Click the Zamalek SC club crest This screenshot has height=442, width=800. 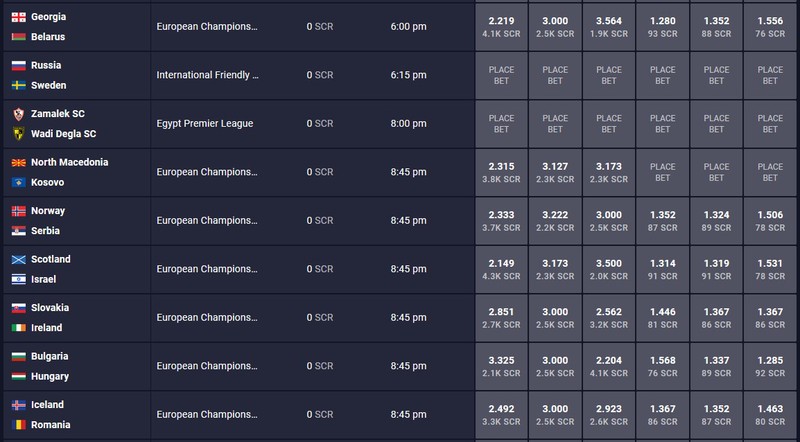[19, 114]
